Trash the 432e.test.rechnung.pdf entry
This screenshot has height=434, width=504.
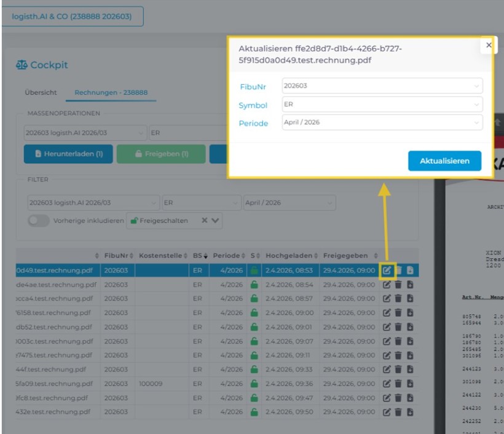point(398,412)
